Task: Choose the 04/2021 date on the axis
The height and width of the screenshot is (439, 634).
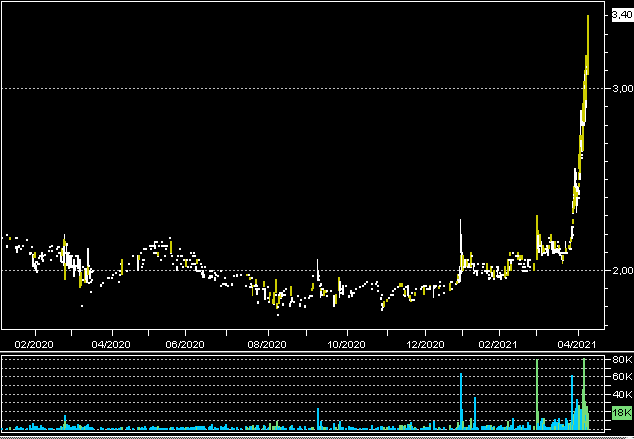Action: point(577,343)
